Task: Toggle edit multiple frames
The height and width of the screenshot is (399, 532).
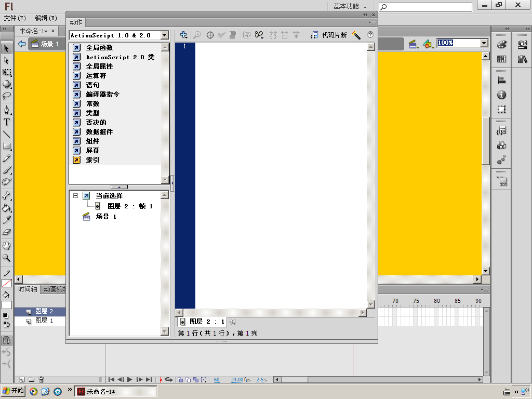Action: click(196, 380)
